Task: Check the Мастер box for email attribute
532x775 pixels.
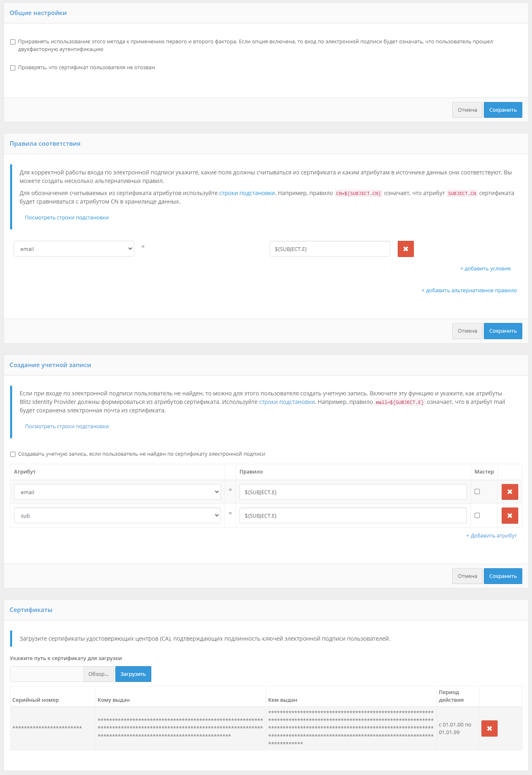Action: coord(477,492)
